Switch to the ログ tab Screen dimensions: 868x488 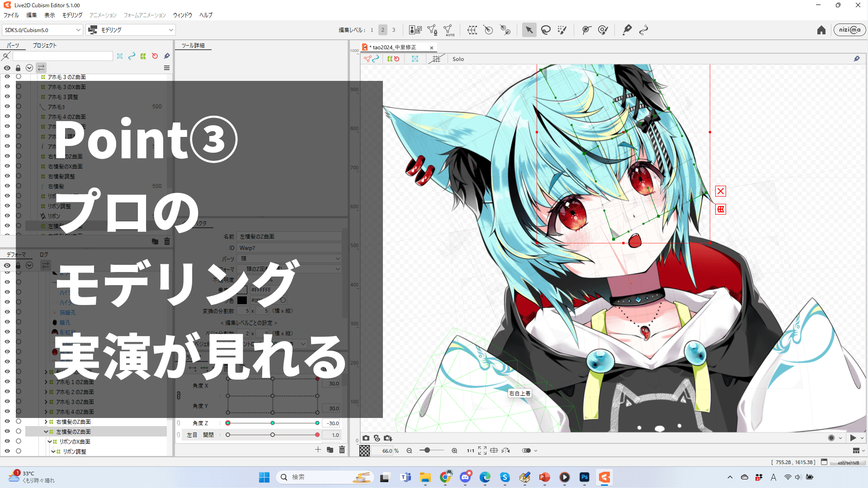tap(44, 255)
